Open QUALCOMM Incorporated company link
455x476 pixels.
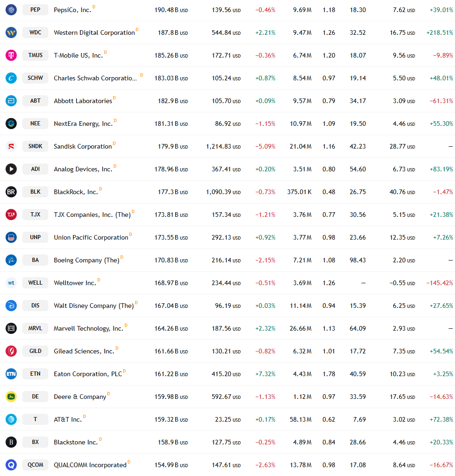(x=90, y=465)
